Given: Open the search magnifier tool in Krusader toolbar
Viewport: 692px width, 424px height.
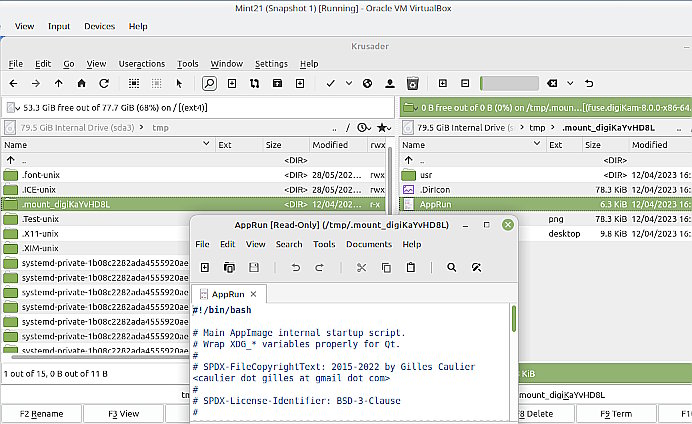Looking at the screenshot, I should [x=209, y=83].
